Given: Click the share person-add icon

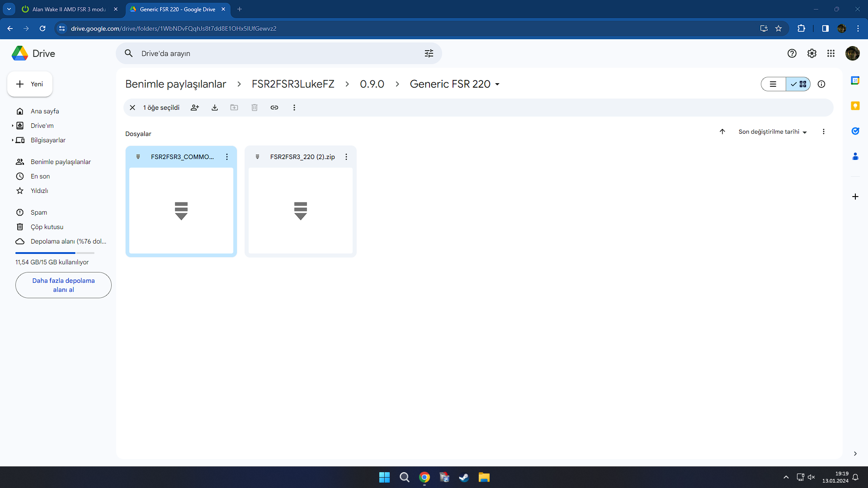Looking at the screenshot, I should coord(195,108).
